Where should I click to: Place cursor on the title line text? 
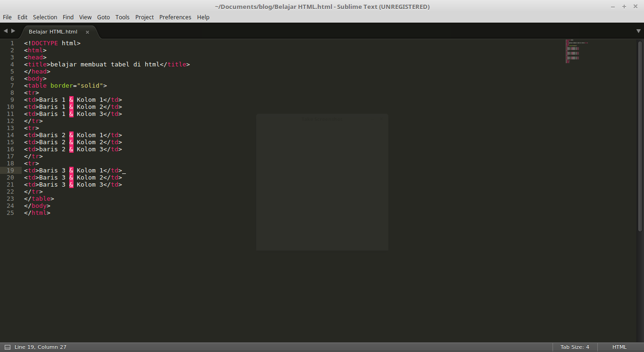[107, 64]
